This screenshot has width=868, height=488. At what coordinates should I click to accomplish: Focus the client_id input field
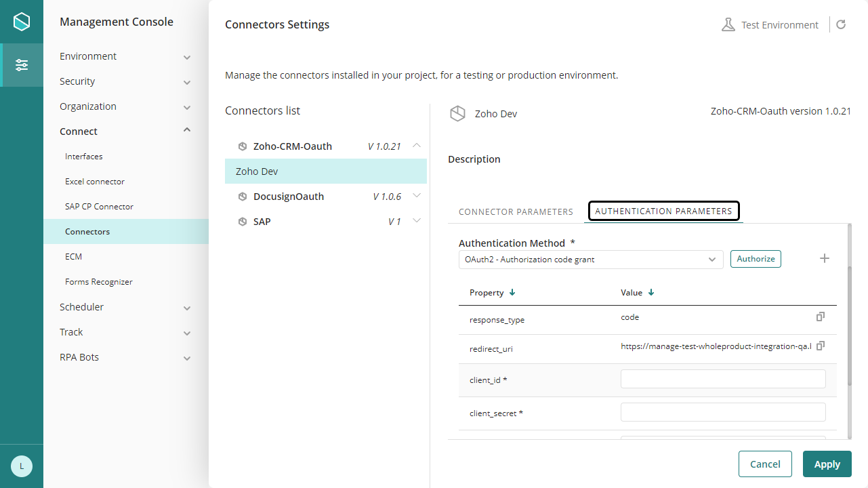click(x=723, y=379)
